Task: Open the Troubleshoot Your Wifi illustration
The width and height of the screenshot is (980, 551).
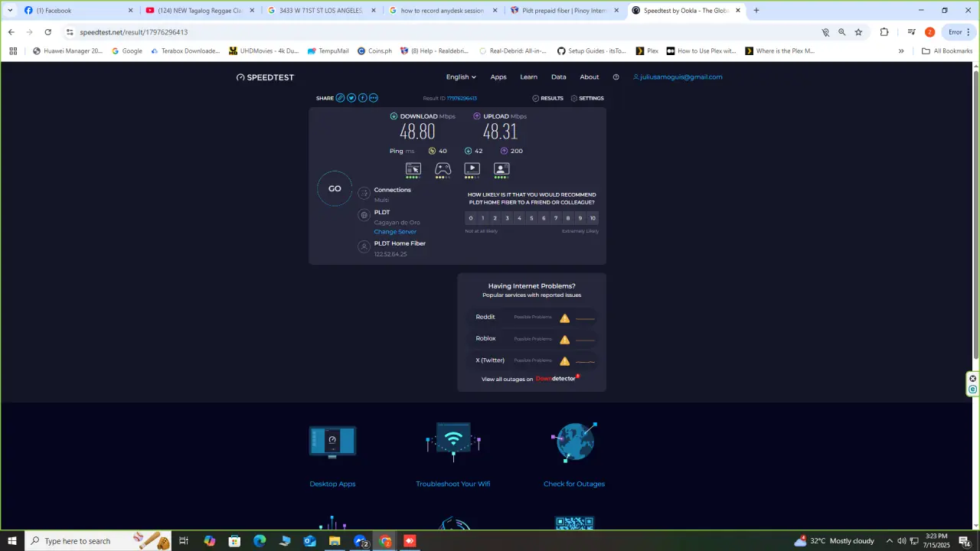Action: [x=453, y=442]
